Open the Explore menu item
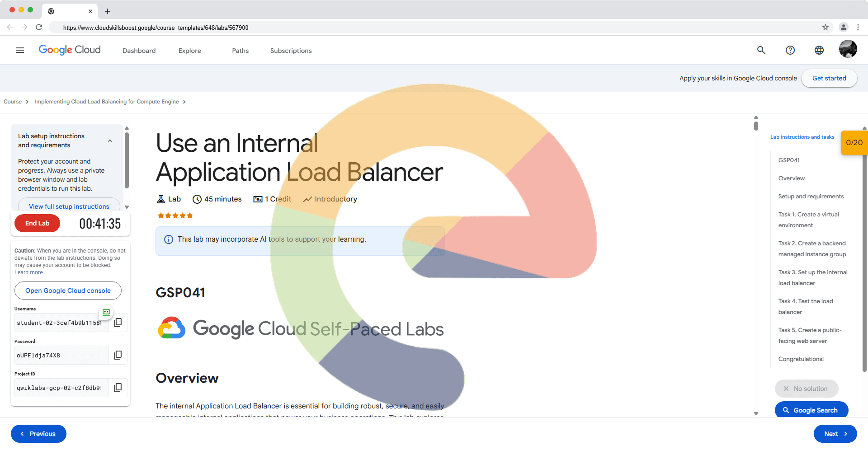This screenshot has height=450, width=868. [x=189, y=51]
